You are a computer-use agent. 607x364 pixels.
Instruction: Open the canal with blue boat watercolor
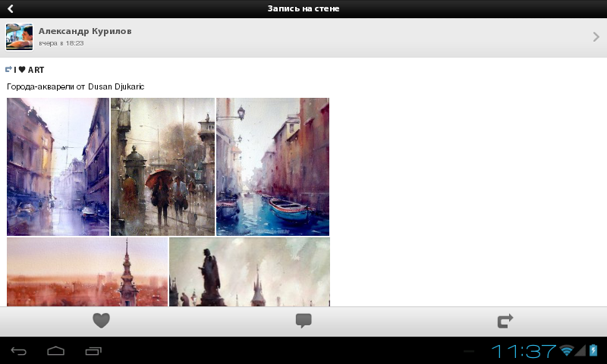point(273,167)
